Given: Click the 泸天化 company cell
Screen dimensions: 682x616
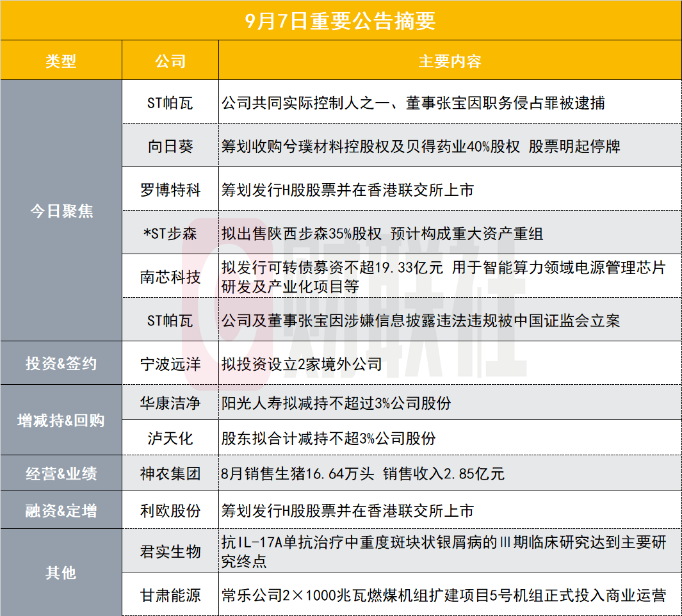Looking at the screenshot, I should coord(170,438).
